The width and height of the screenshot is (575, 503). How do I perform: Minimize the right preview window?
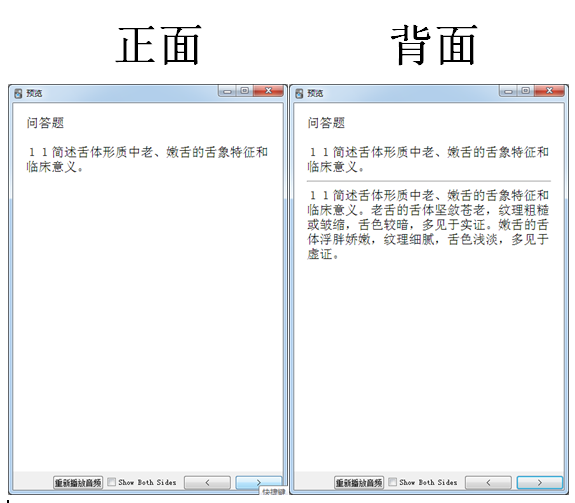pyautogui.click(x=508, y=91)
